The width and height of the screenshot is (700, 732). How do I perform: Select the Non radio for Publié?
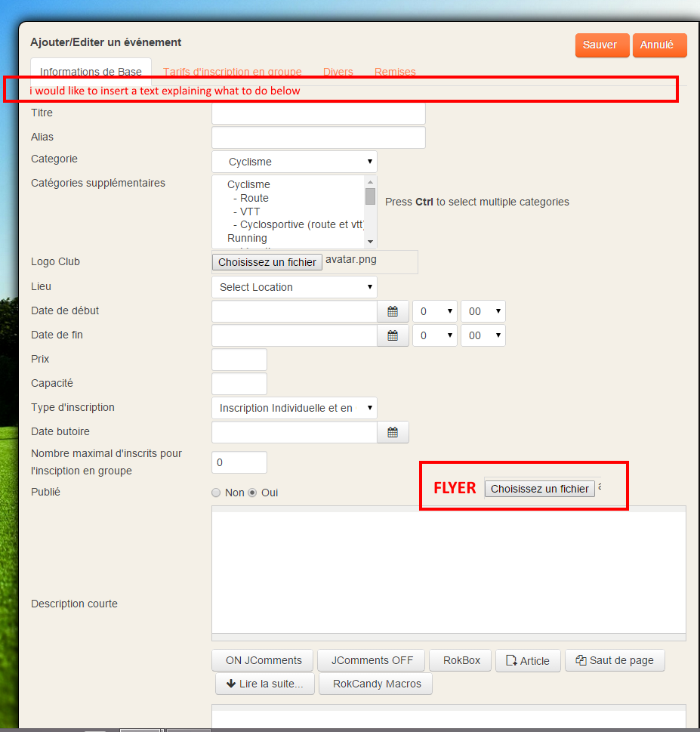[x=217, y=493]
